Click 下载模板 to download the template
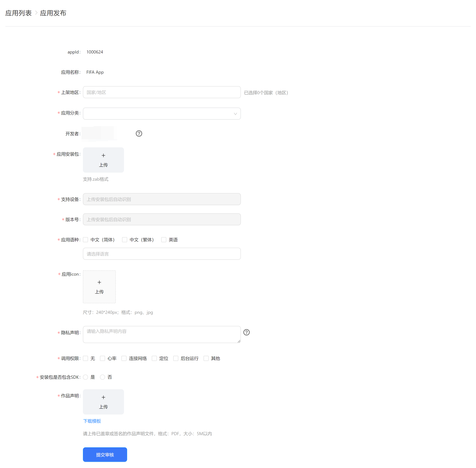The height and width of the screenshot is (468, 476). coord(92,421)
